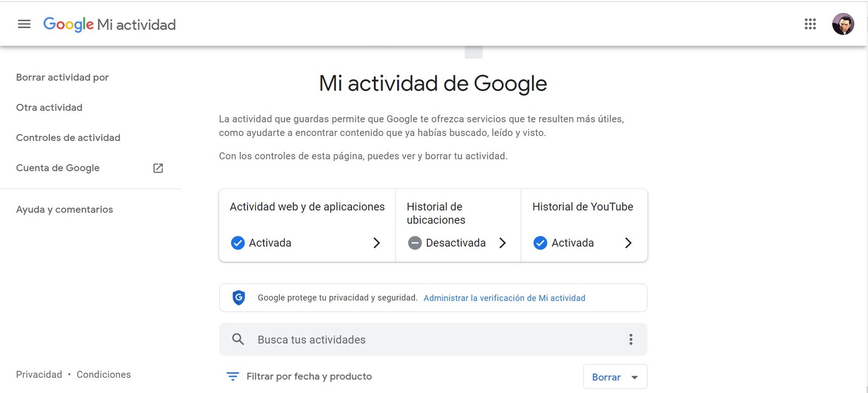Open the Actividad web y de aplicaciones card title
Screen dimensions: 868x393
coord(307,207)
